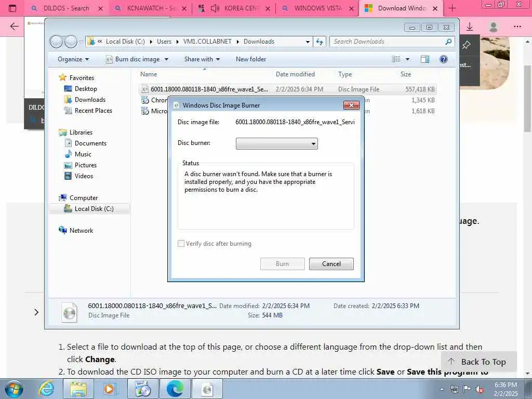Open browser settings and more menu
532x399 pixels.
click(517, 26)
